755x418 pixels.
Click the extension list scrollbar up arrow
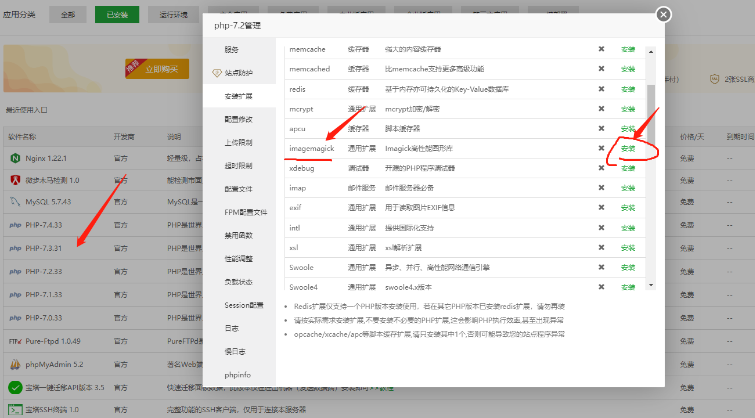651,52
